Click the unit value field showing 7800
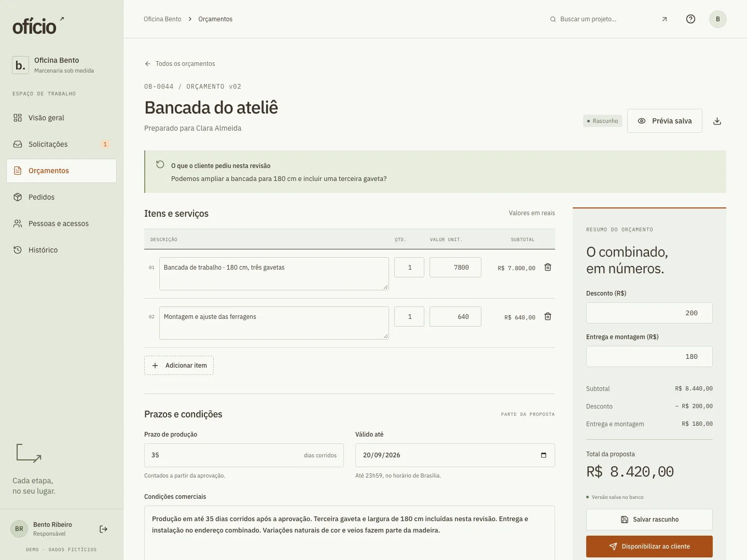The width and height of the screenshot is (747, 560). [455, 268]
